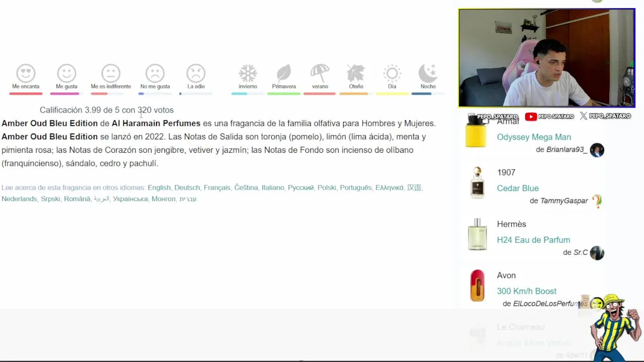Open the Odyssey Mega Man perfume link

point(534,137)
